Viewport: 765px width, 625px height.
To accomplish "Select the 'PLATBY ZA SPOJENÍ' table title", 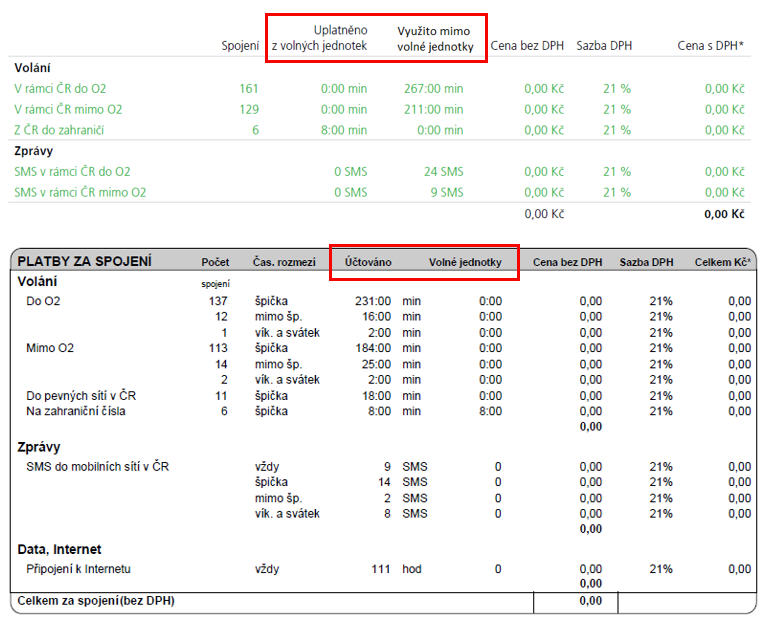I will pyautogui.click(x=85, y=262).
